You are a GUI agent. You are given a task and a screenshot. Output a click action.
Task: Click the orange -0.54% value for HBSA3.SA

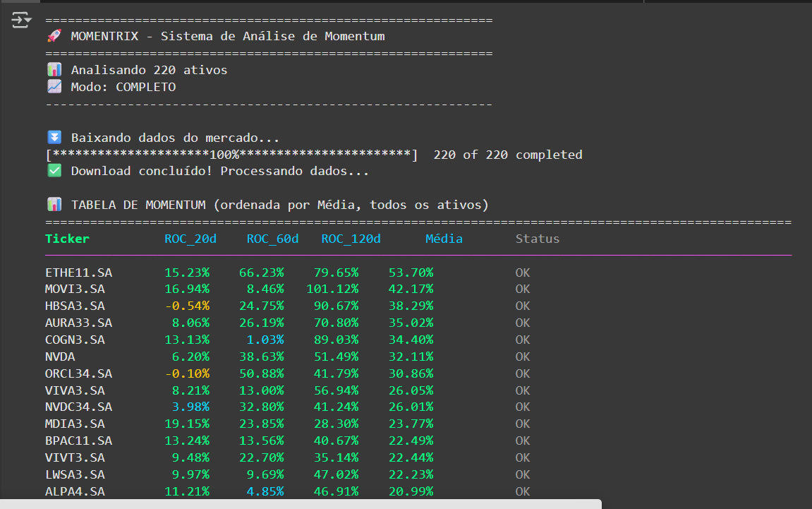pyautogui.click(x=187, y=306)
